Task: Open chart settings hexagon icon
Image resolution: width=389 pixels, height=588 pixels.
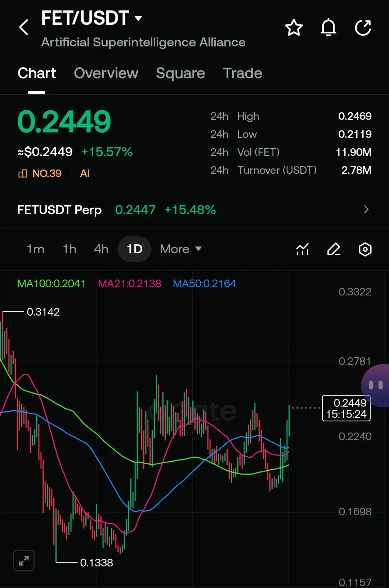Action: [x=365, y=249]
